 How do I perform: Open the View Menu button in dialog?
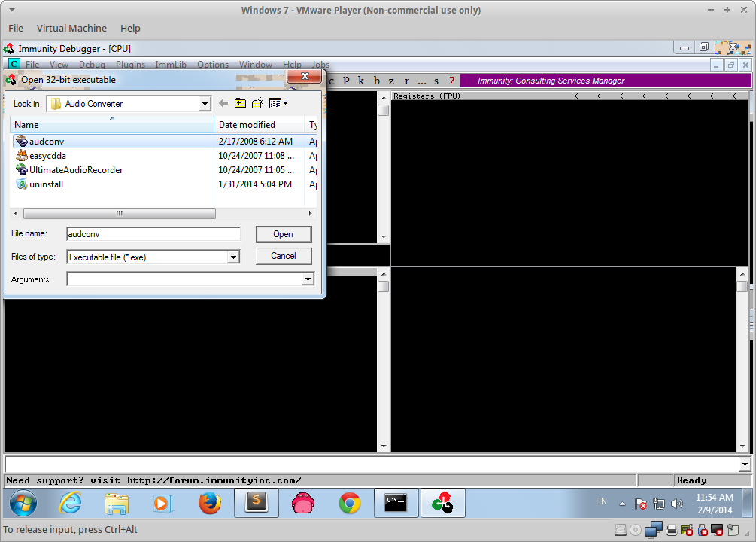tap(278, 103)
